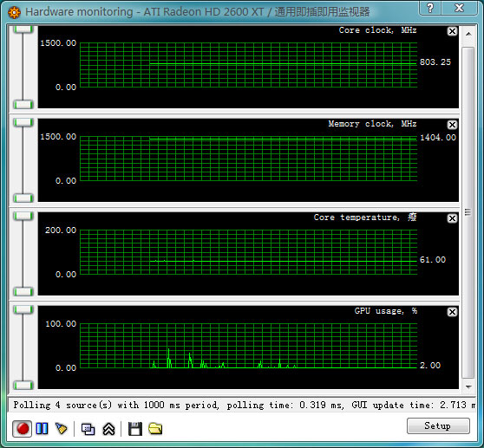Screen dimensions: 484x448
Task: Pause monitoring with the blue pause icon
Action: coord(42,429)
